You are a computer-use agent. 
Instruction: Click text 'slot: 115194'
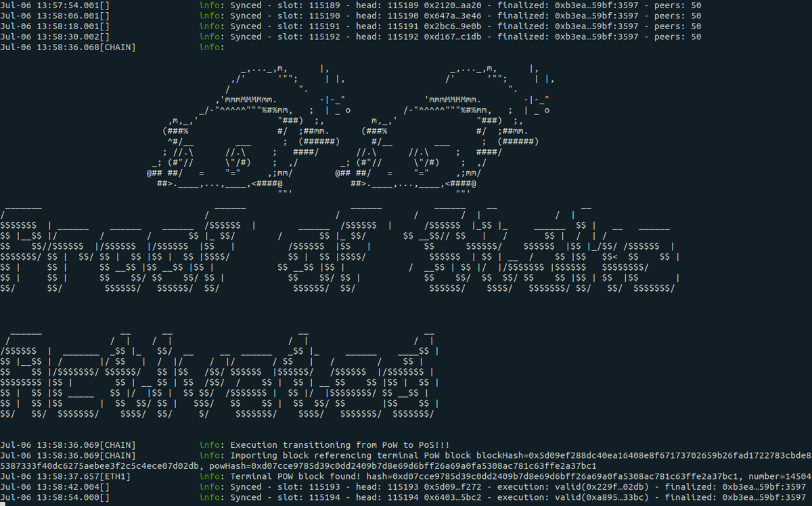309,498
